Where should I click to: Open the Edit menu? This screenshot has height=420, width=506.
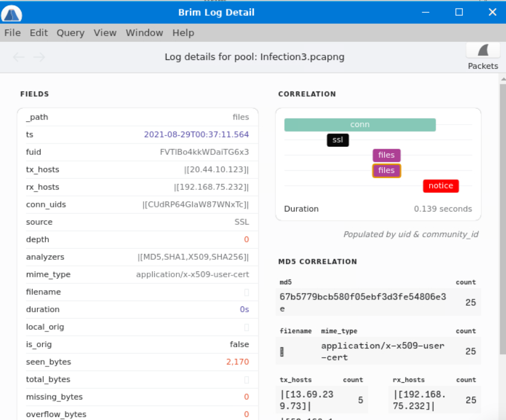point(39,33)
